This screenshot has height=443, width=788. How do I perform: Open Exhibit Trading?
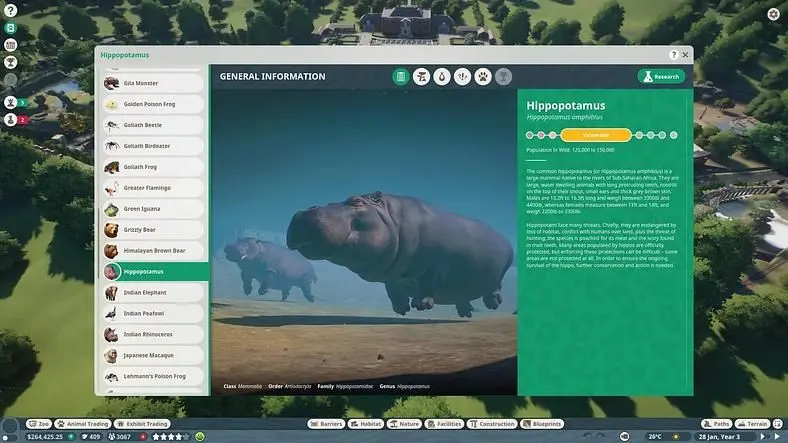pos(142,424)
